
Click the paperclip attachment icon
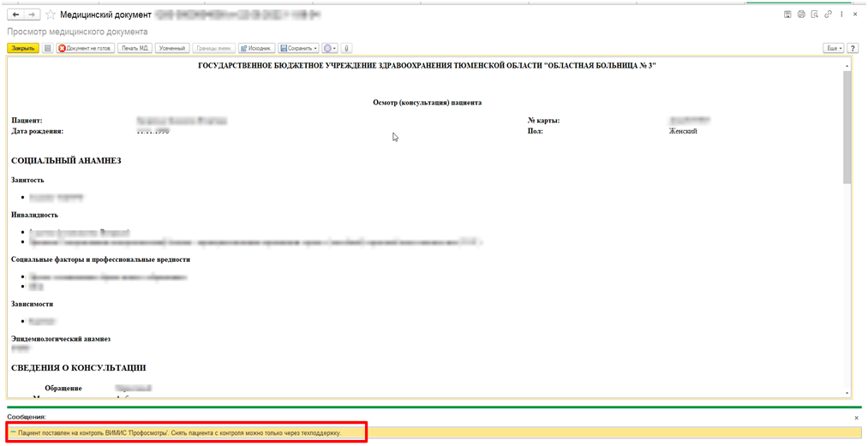[x=347, y=48]
